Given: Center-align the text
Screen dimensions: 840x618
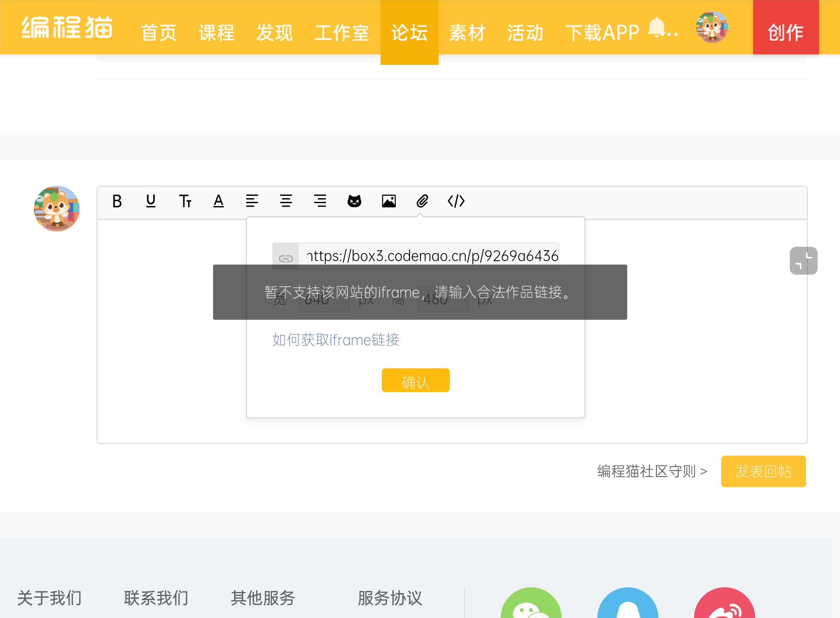Looking at the screenshot, I should click(286, 201).
